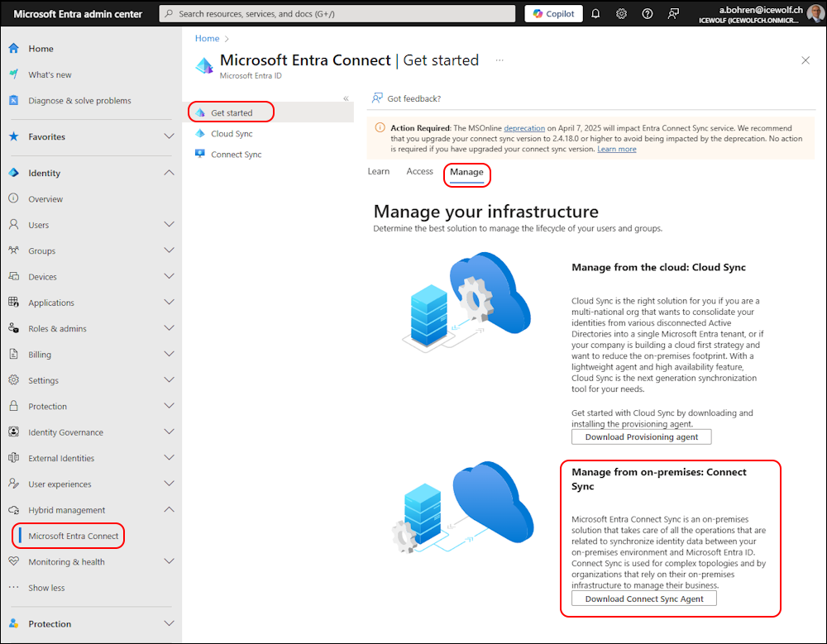Click the Billing document icon
Viewport: 827px width, 644px height.
14,354
